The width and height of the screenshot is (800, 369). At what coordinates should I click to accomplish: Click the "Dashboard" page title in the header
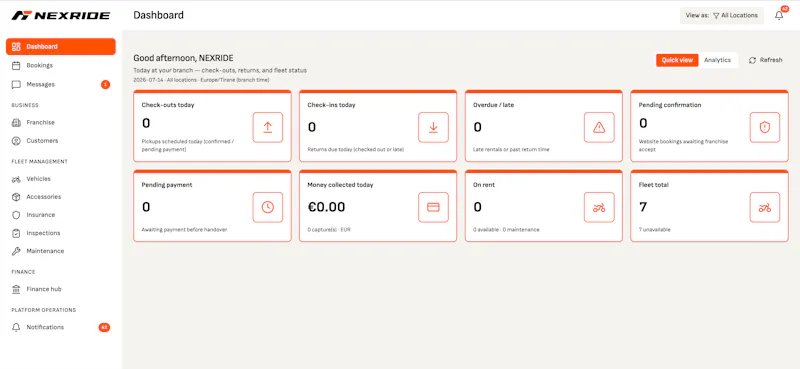[159, 15]
